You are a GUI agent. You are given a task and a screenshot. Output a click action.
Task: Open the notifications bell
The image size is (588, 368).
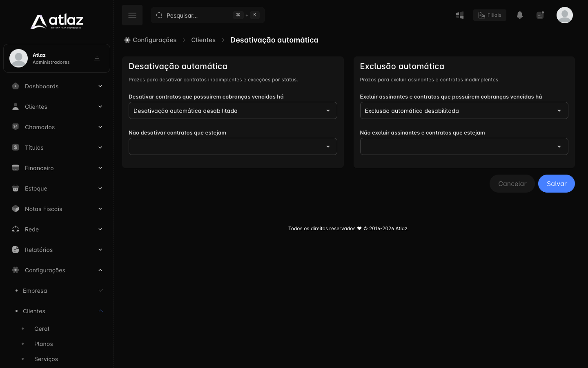tap(520, 15)
